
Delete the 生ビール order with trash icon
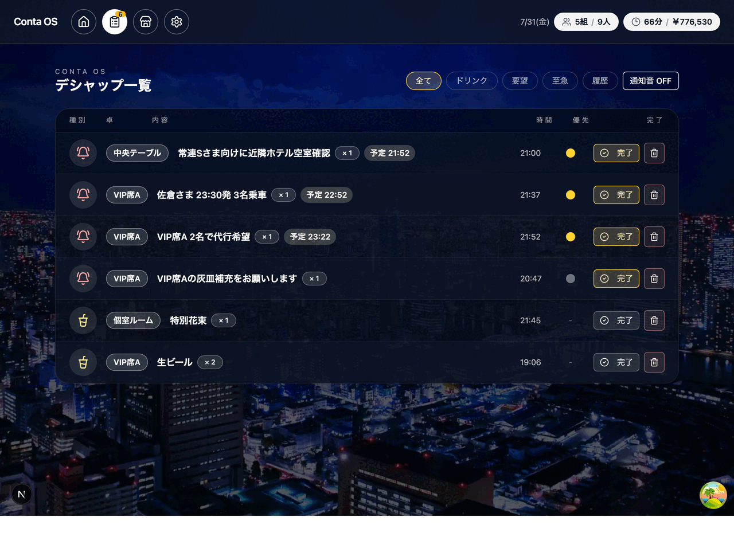654,362
